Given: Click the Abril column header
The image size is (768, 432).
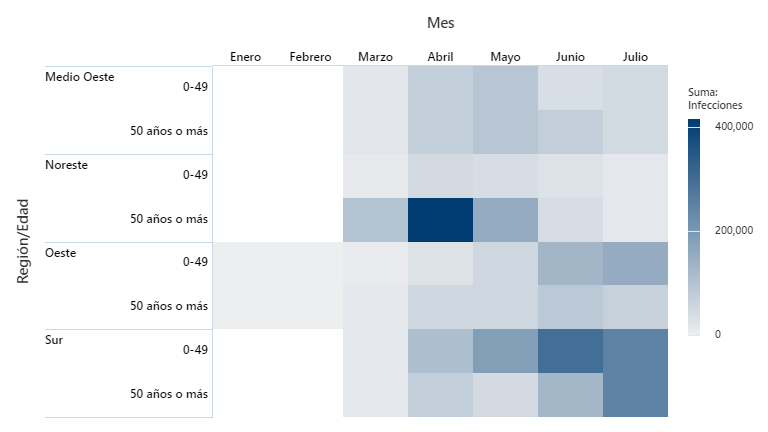Looking at the screenshot, I should click(440, 57).
